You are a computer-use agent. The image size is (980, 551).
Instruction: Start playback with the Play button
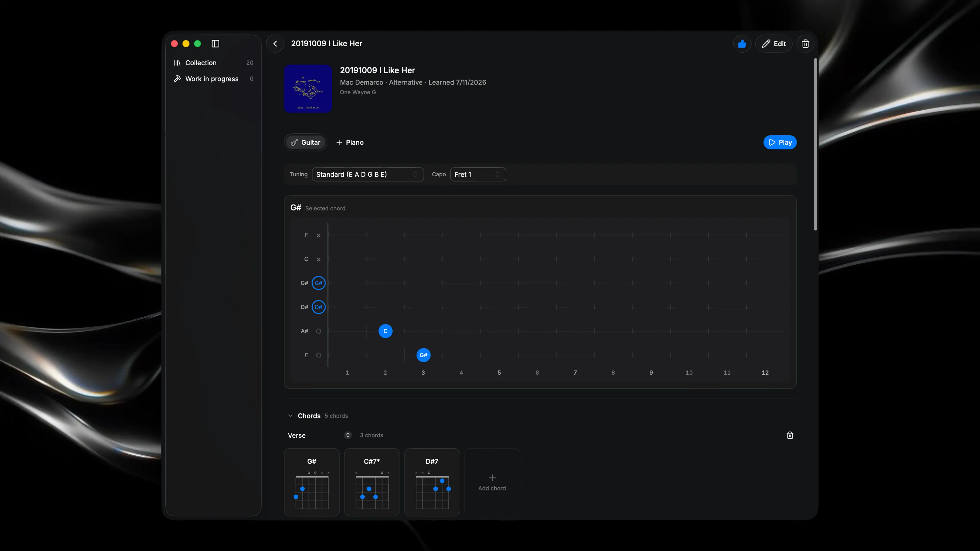[780, 142]
